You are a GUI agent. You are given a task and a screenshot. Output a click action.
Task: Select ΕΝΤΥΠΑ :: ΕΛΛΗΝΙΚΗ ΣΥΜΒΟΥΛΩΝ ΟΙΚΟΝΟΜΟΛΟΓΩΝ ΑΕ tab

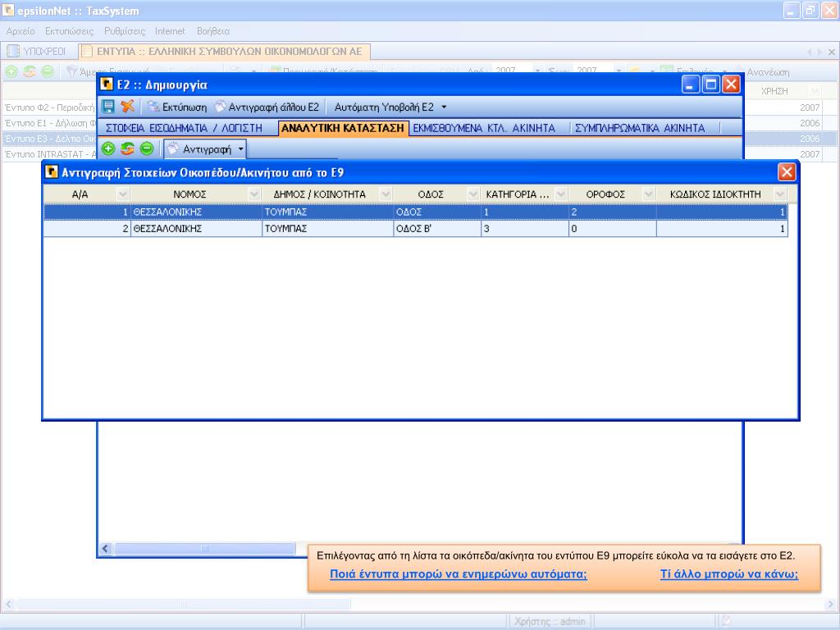tap(224, 52)
